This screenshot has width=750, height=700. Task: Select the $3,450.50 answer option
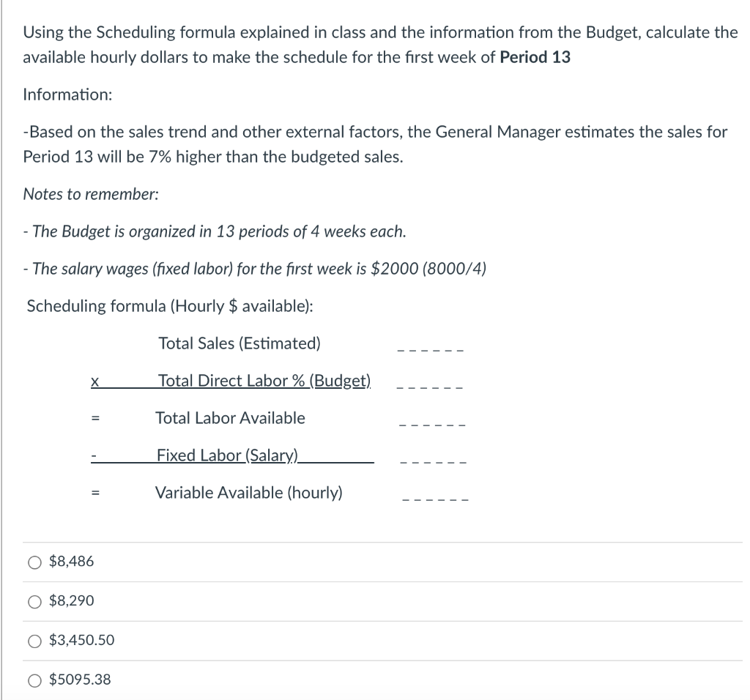tap(34, 640)
